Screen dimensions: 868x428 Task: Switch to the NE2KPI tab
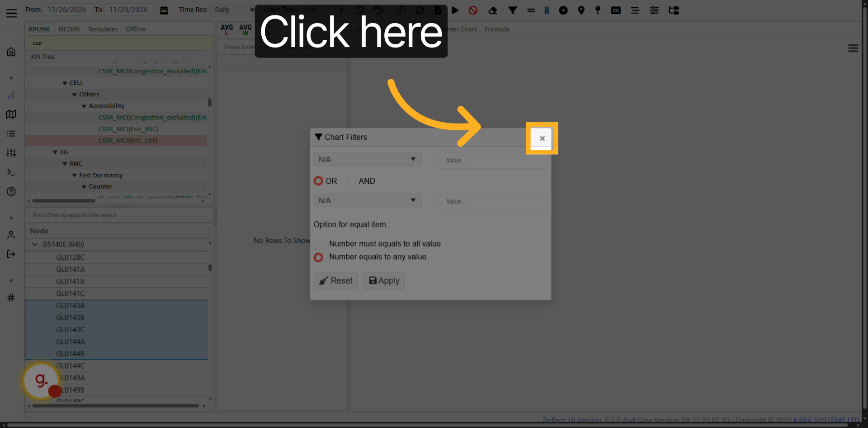(69, 29)
